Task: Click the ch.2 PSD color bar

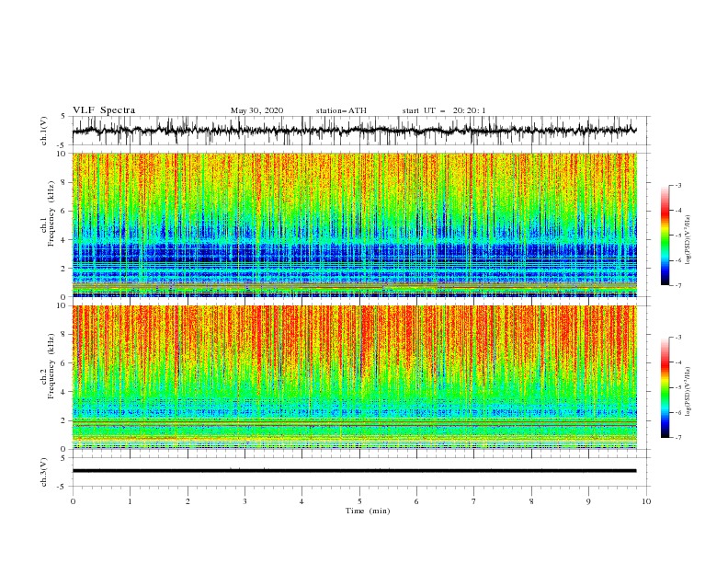Action: coord(665,387)
